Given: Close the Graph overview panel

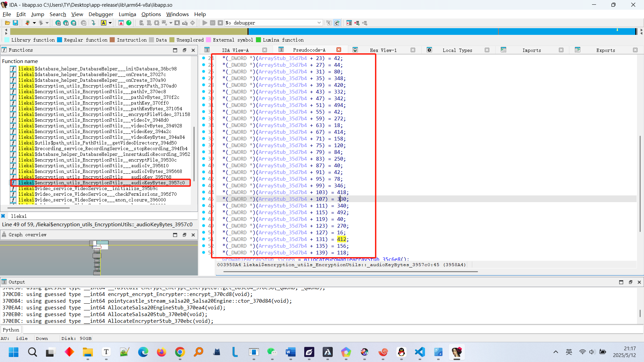Looking at the screenshot, I should point(193,235).
